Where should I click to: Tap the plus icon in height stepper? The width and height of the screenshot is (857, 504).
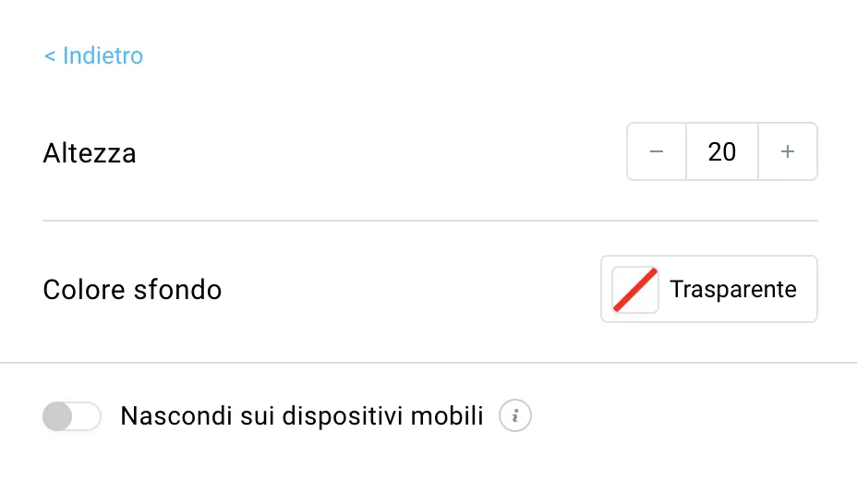click(788, 151)
